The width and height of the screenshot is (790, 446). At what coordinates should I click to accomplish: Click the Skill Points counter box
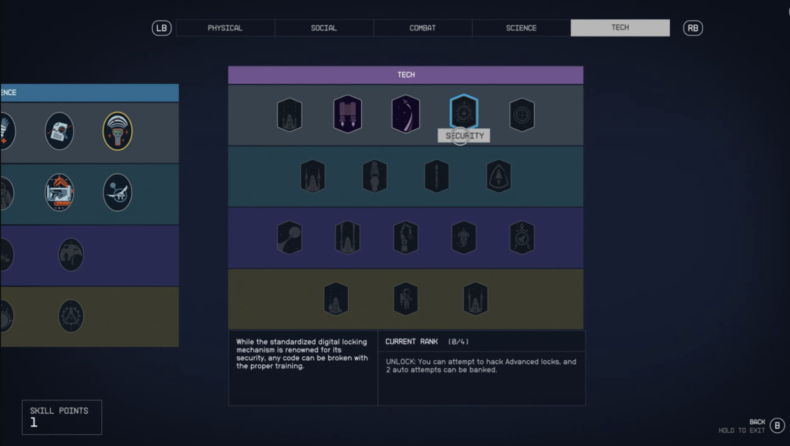[62, 417]
